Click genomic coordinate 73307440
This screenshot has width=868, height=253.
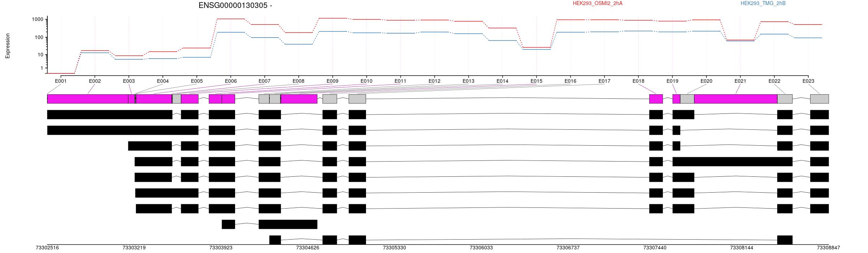click(655, 248)
